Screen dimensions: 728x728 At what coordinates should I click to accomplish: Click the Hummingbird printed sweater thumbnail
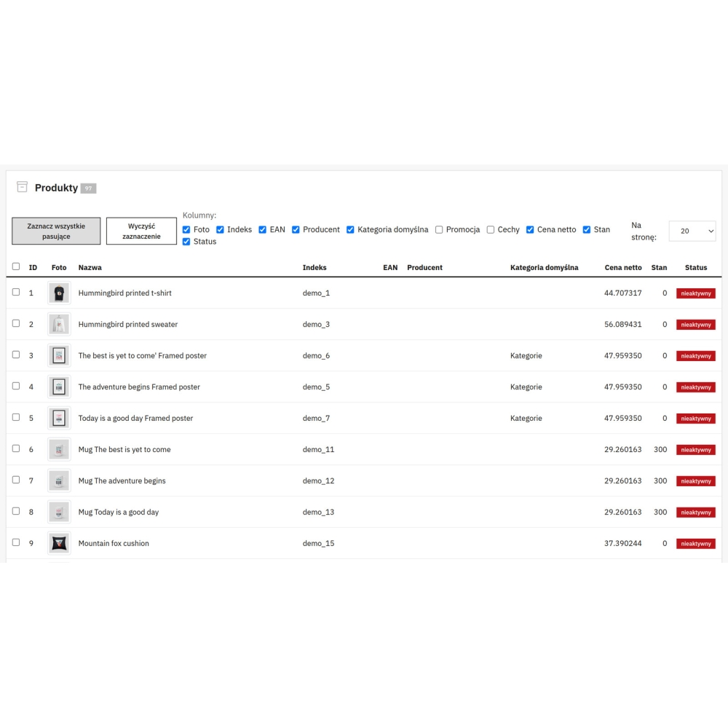(x=59, y=325)
